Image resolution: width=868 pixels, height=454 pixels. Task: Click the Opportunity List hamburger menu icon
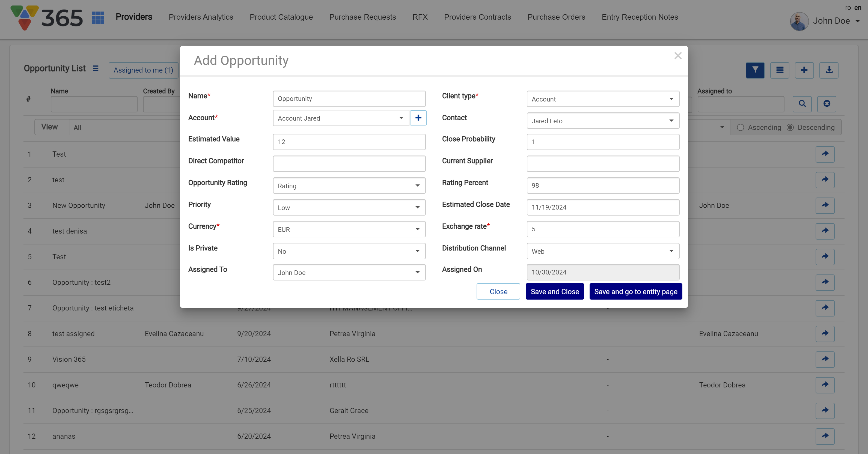(x=96, y=68)
